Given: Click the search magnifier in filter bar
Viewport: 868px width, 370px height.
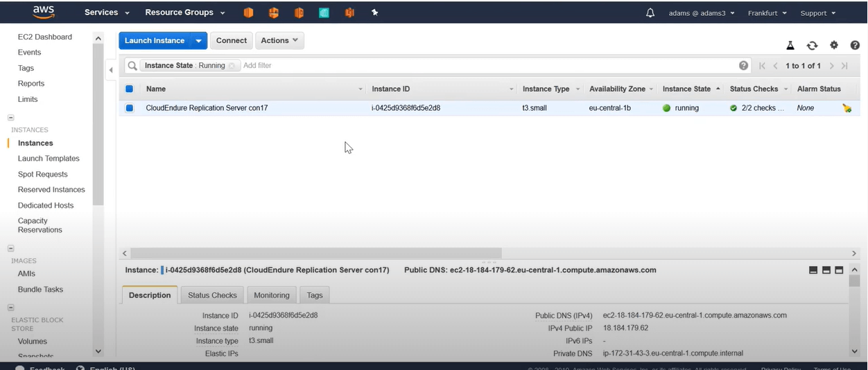Looking at the screenshot, I should click(132, 66).
